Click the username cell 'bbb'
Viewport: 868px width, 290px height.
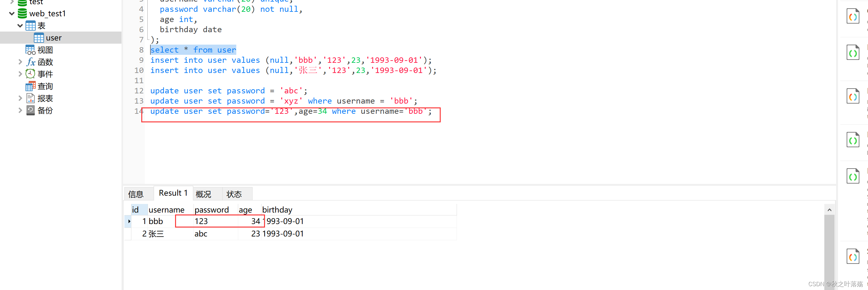(171, 221)
